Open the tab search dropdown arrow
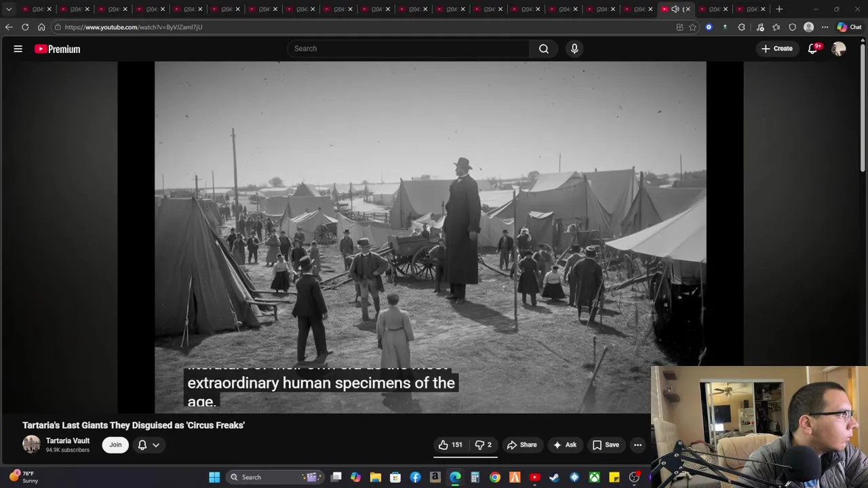868x488 pixels. [x=9, y=9]
